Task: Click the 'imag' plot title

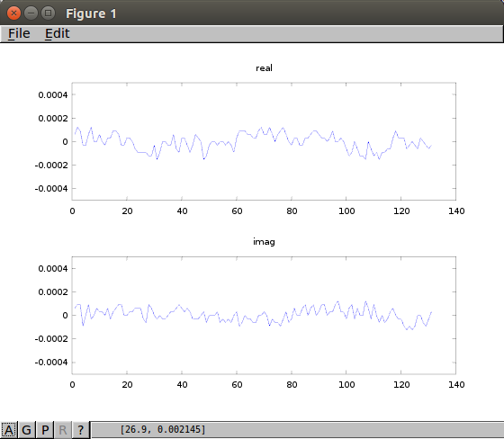Action: 264,242
